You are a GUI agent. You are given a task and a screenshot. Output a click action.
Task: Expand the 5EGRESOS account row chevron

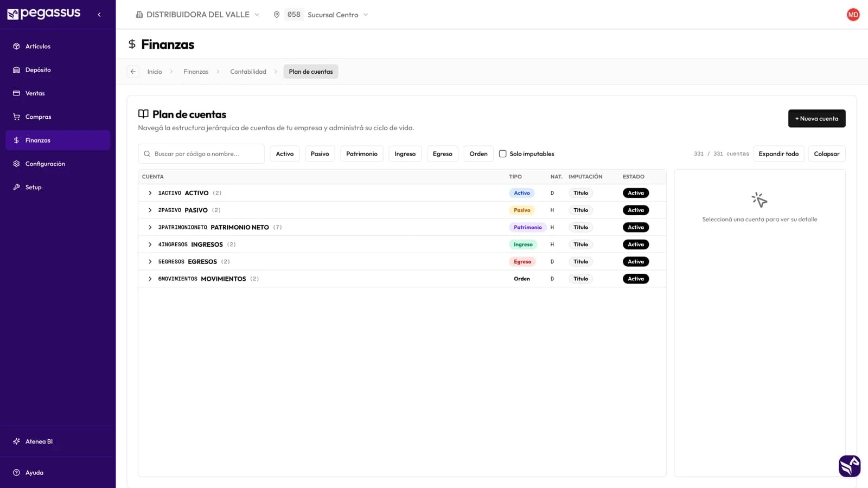tap(150, 262)
